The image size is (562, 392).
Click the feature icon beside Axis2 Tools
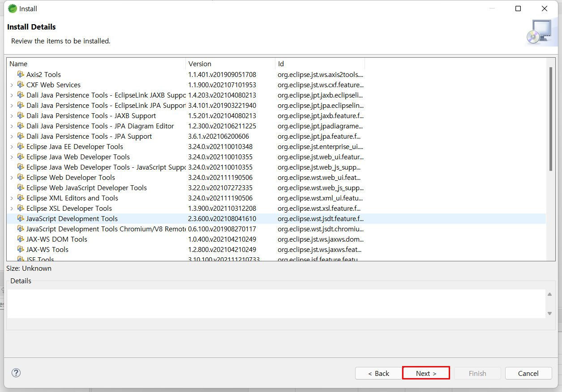click(21, 74)
